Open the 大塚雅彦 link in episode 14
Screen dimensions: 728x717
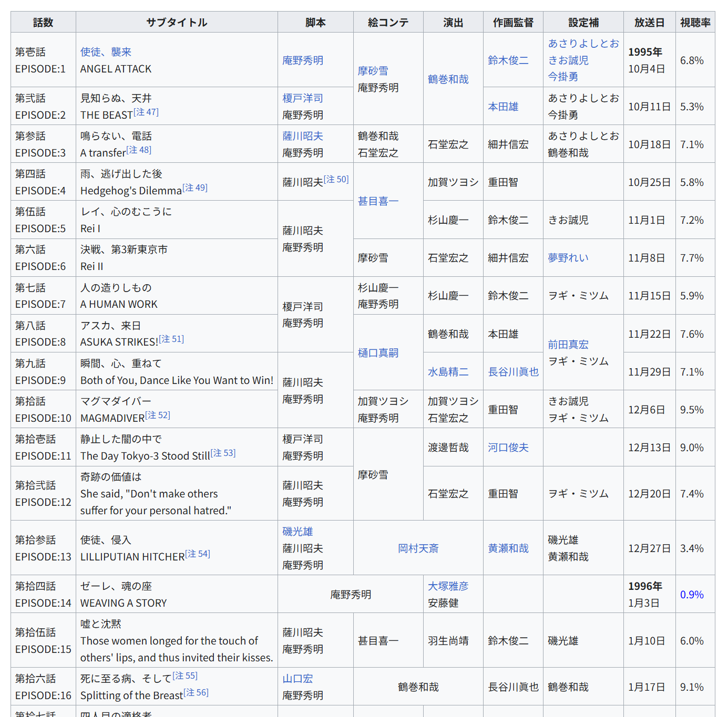tap(448, 586)
